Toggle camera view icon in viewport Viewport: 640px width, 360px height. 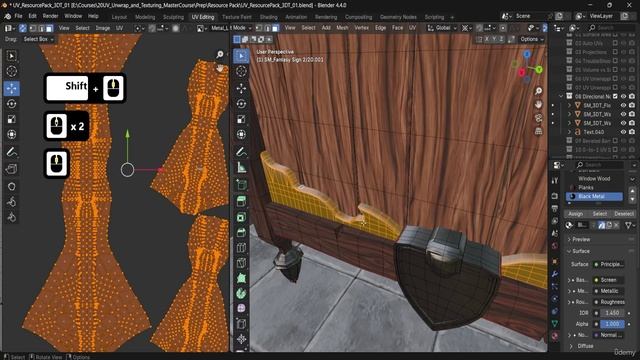pyautogui.click(x=539, y=118)
